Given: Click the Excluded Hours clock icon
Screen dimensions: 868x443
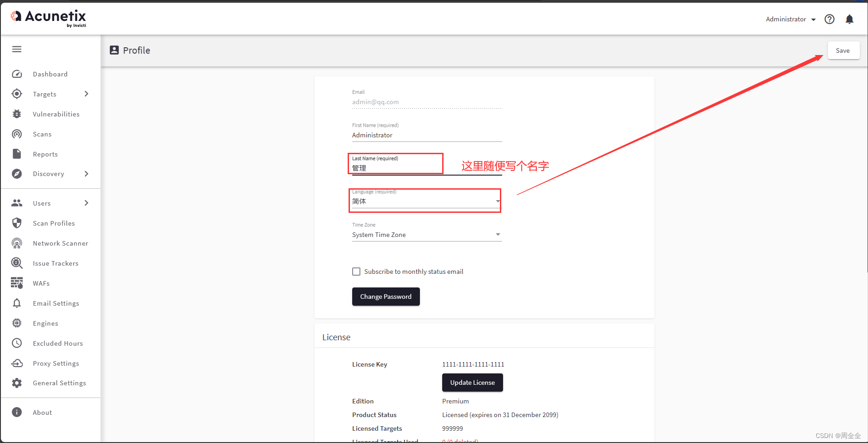Looking at the screenshot, I should (x=17, y=343).
